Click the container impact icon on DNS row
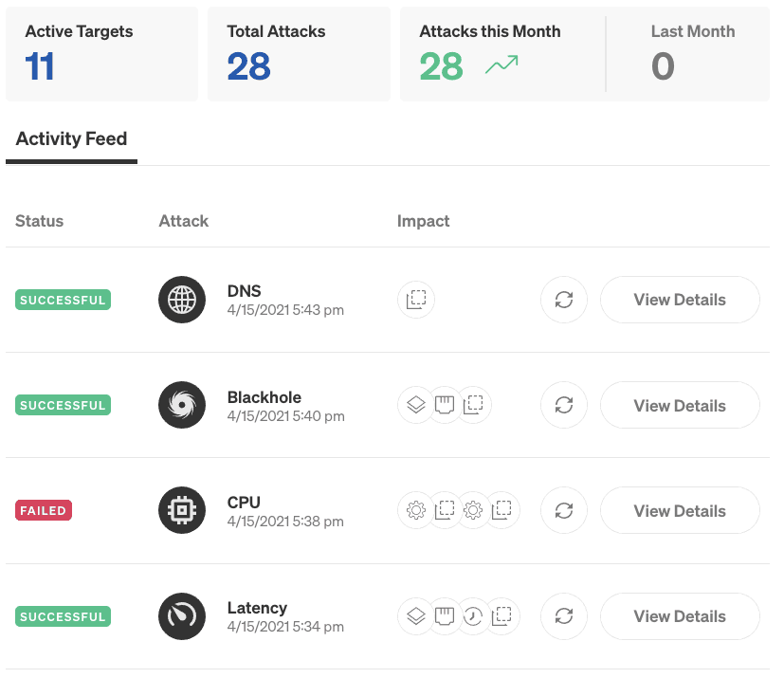 415,300
